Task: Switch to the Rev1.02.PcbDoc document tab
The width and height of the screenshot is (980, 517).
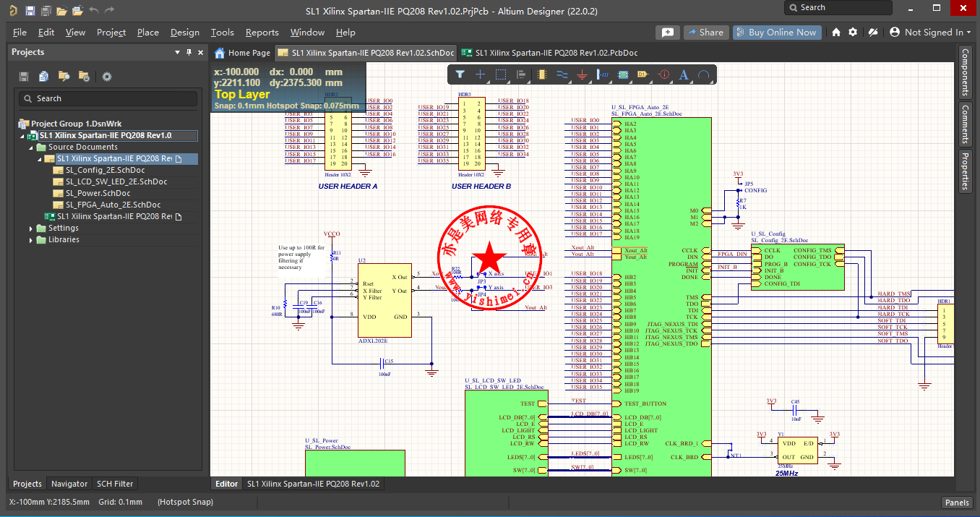Action: (549, 53)
